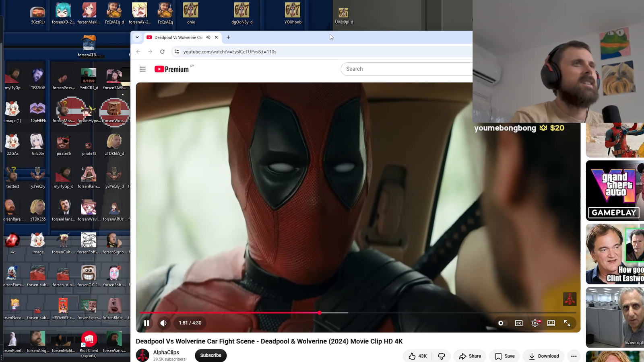This screenshot has width=644, height=362.
Task: Go forward with Chrome's forward arrow
Action: point(150,51)
